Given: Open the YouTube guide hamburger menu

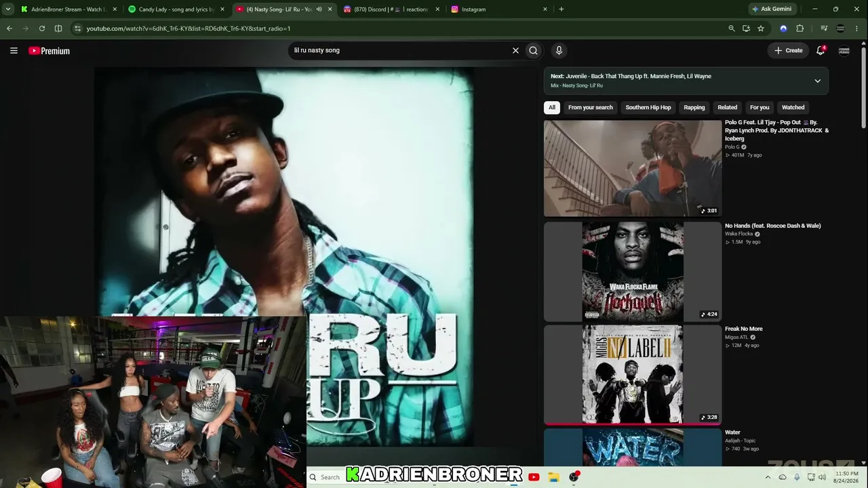Looking at the screenshot, I should point(14,50).
